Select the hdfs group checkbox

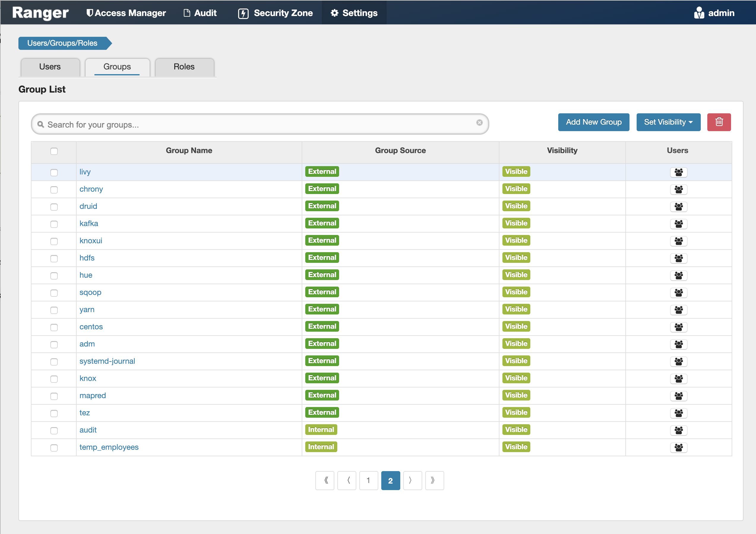54,259
